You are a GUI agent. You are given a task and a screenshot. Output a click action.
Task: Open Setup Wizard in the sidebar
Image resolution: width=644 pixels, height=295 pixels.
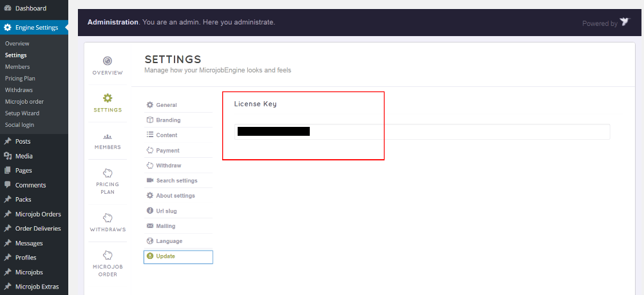22,113
